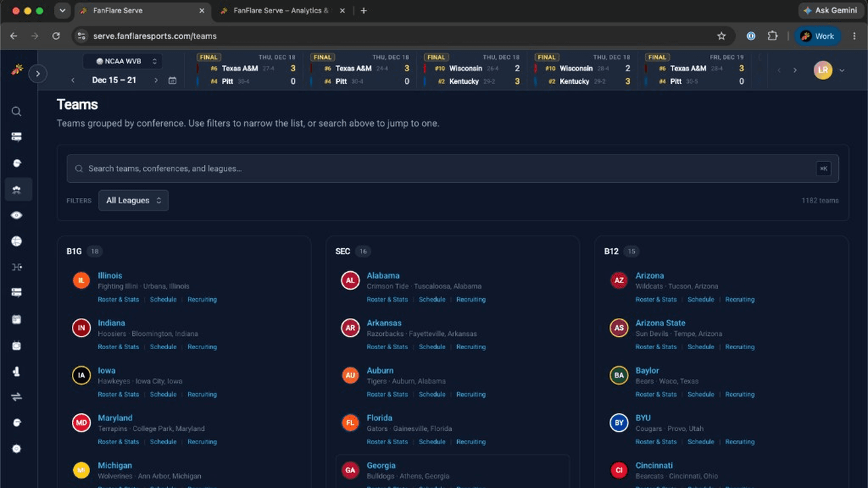Click the Arizona State AS team logo
This screenshot has height=488, width=868.
(618, 328)
